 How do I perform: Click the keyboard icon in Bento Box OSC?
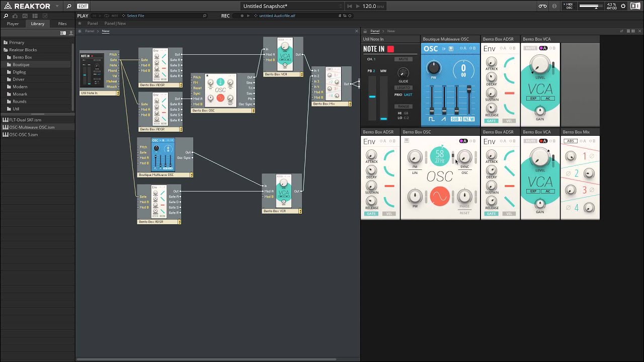(407, 141)
